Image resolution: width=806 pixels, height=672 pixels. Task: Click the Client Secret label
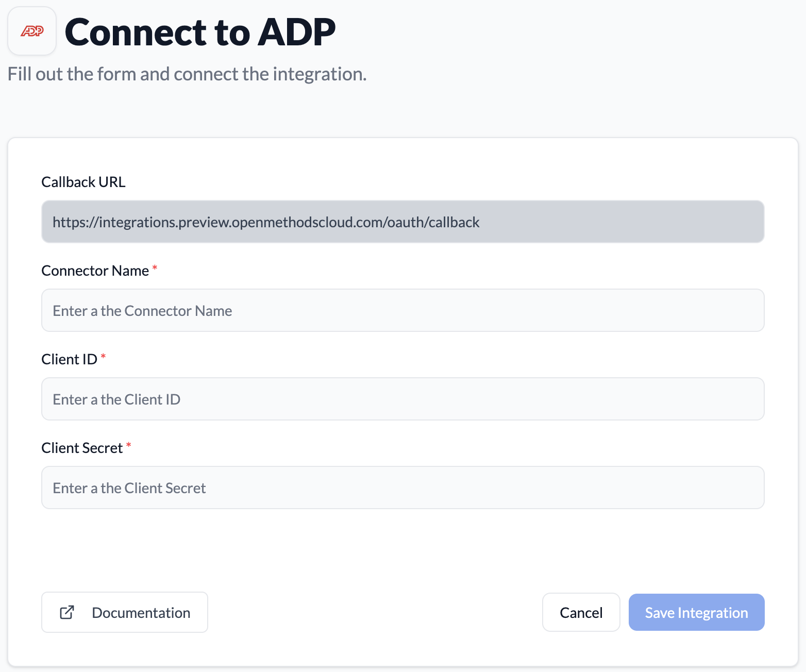point(82,448)
